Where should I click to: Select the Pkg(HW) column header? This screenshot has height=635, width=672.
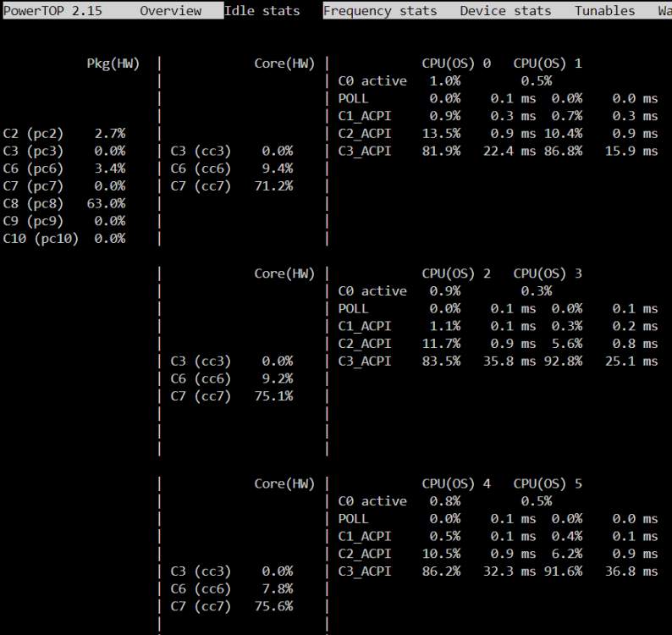113,63
